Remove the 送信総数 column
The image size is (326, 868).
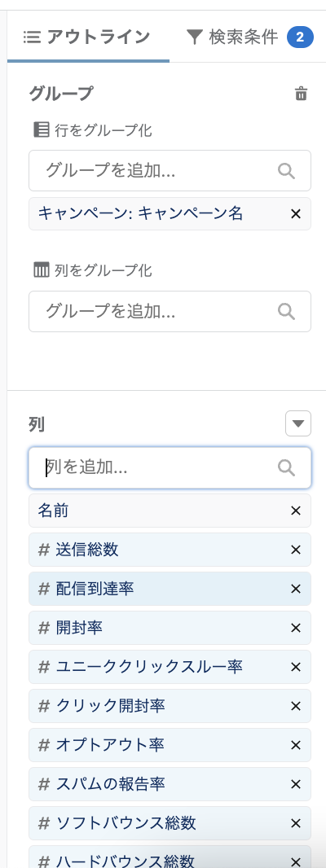296,550
